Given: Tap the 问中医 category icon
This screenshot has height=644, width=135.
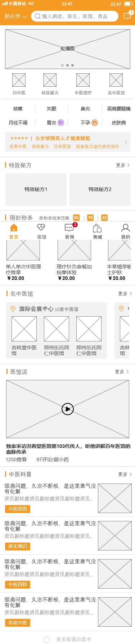Looking at the screenshot, I should pyautogui.click(x=19, y=80).
